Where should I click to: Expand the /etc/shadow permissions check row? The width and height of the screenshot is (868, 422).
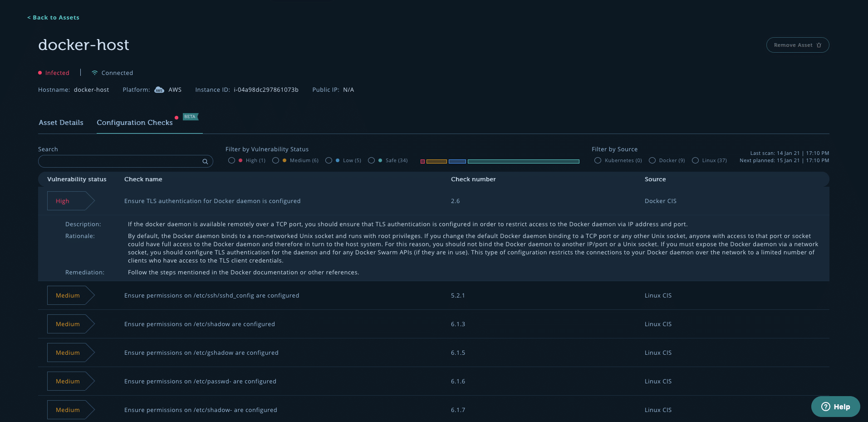click(199, 324)
